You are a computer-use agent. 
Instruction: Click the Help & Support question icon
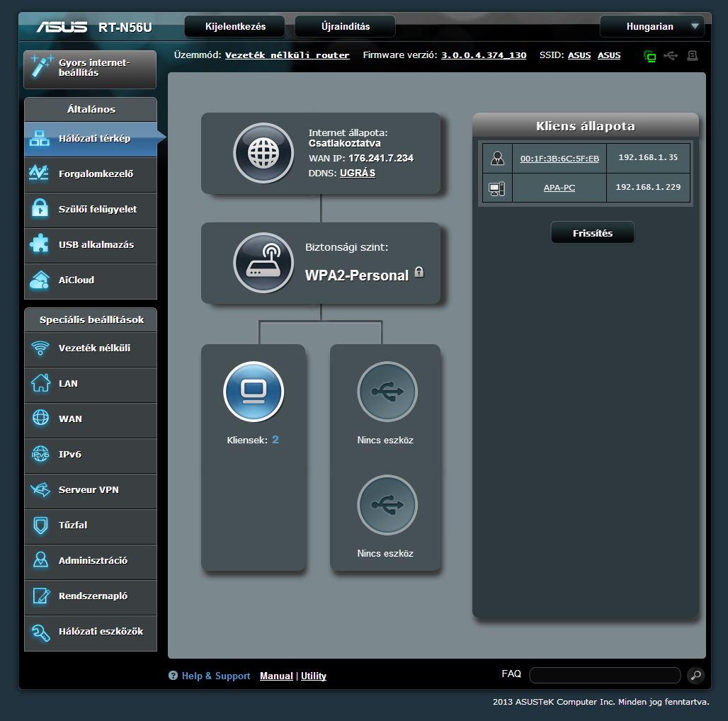click(173, 676)
